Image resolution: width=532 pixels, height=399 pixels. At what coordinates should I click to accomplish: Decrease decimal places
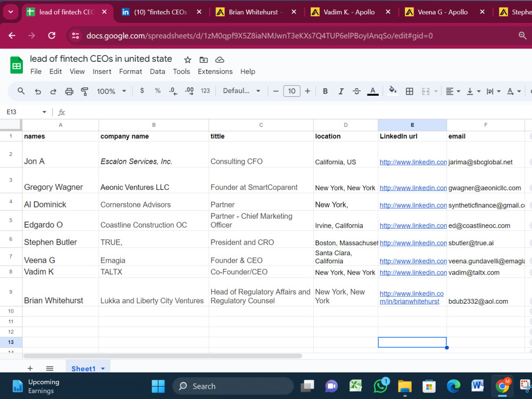[173, 91]
